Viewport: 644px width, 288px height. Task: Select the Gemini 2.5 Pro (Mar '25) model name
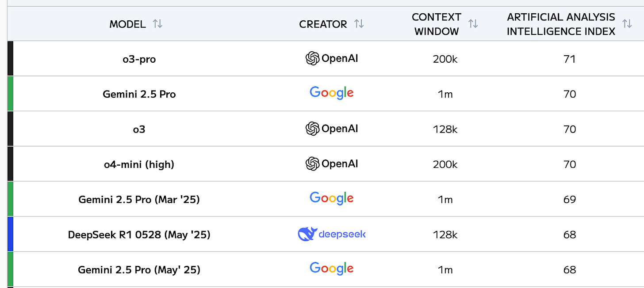coord(139,200)
